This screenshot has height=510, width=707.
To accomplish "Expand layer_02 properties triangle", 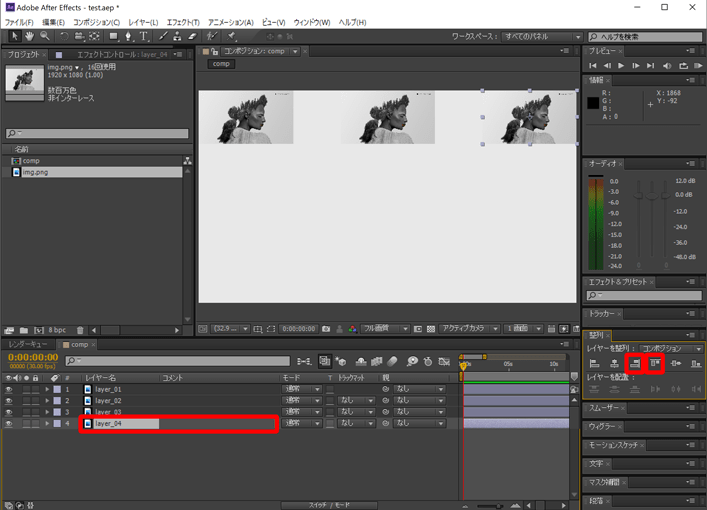I will [47, 400].
